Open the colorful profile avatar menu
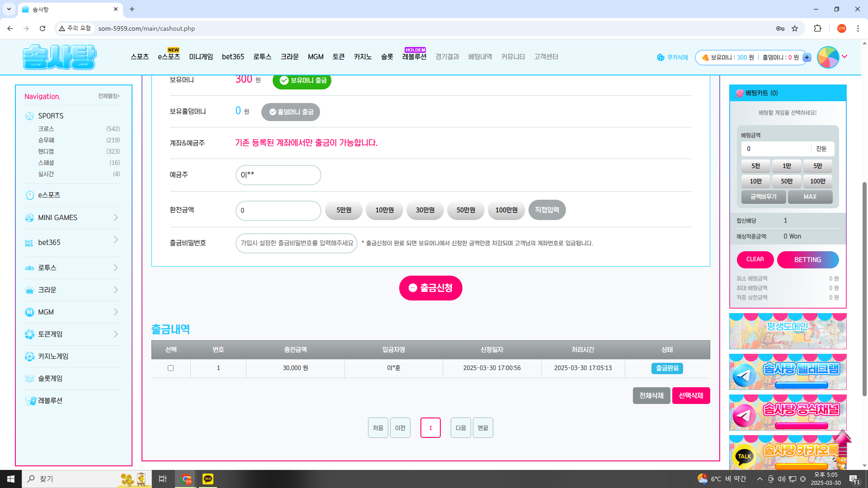Image resolution: width=868 pixels, height=488 pixels. [x=828, y=57]
